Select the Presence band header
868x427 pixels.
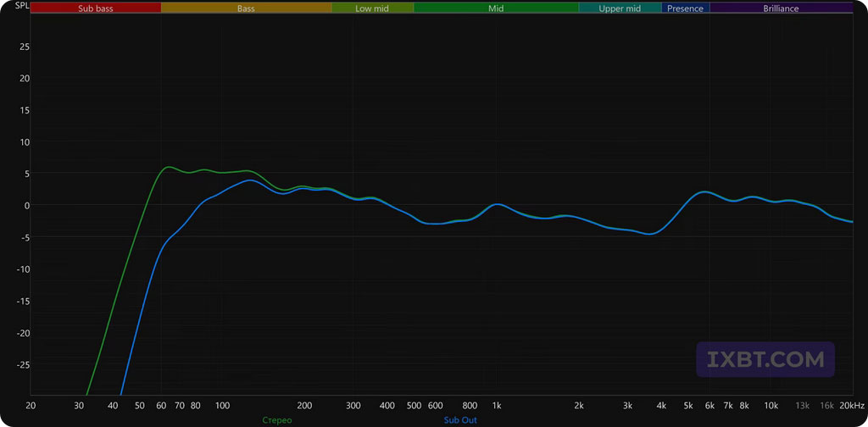click(x=685, y=8)
